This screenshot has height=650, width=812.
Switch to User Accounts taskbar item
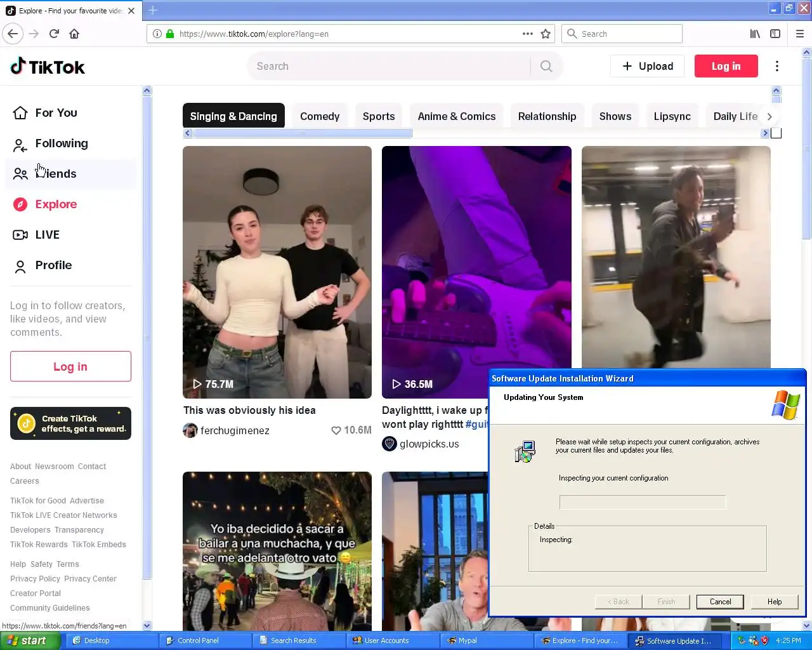(x=393, y=640)
